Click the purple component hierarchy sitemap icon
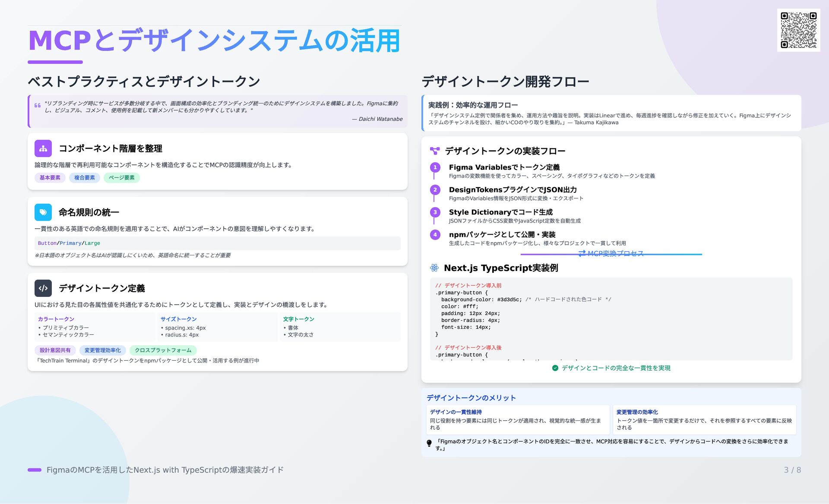829x504 pixels. click(43, 148)
